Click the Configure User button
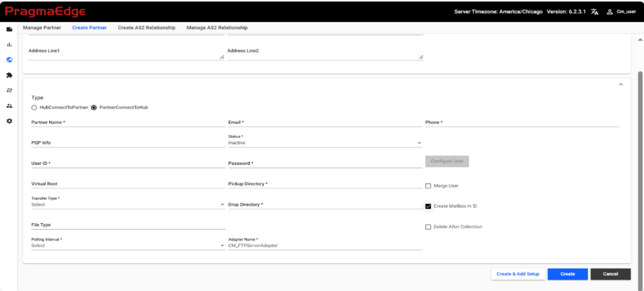 [x=447, y=161]
